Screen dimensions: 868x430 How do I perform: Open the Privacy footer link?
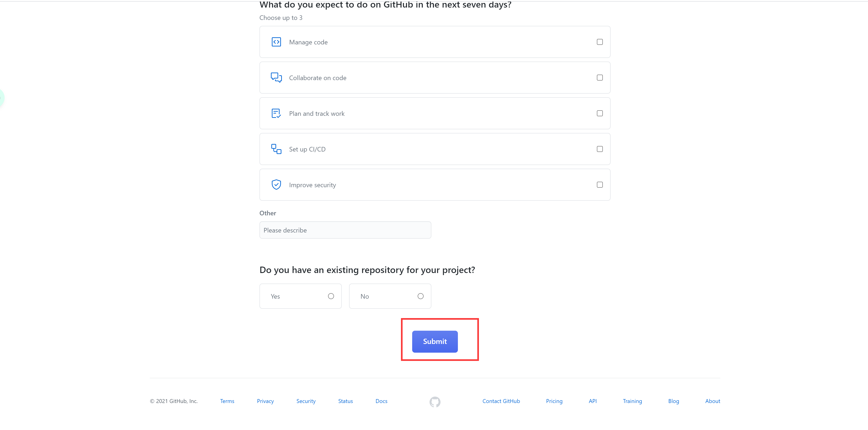[x=265, y=401]
